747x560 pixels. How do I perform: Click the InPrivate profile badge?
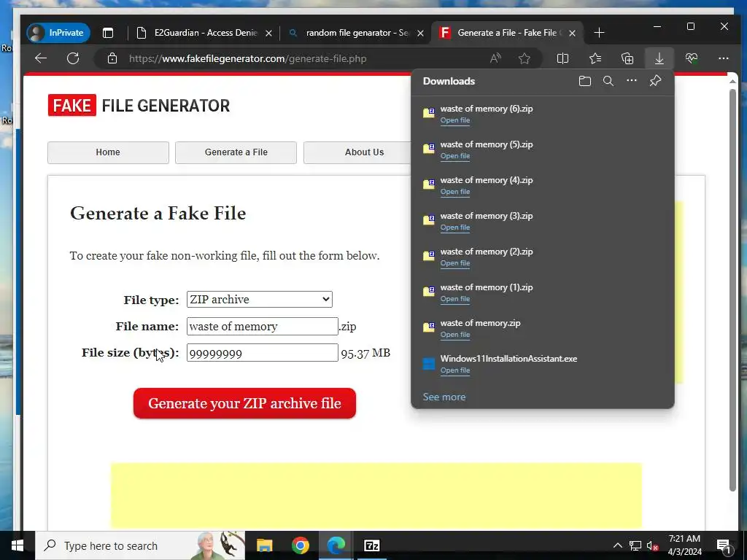pos(58,33)
